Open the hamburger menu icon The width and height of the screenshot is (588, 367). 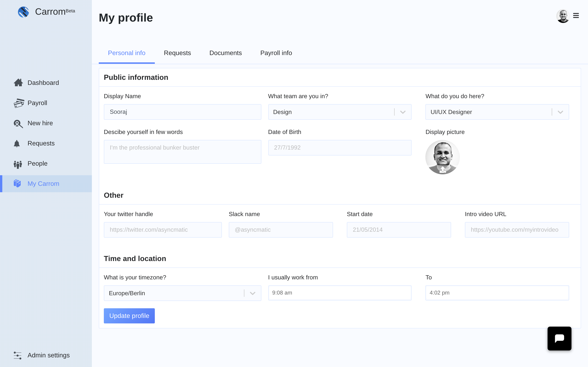click(576, 16)
